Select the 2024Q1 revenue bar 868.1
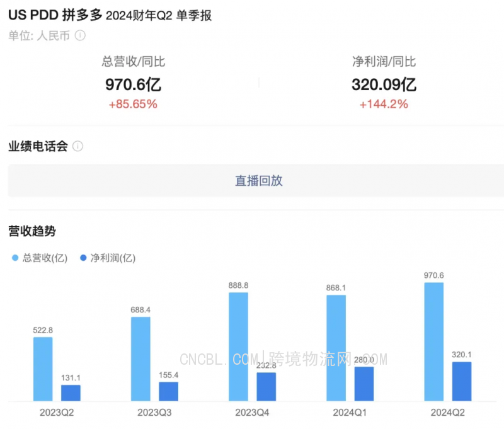The width and height of the screenshot is (504, 429). click(336, 348)
